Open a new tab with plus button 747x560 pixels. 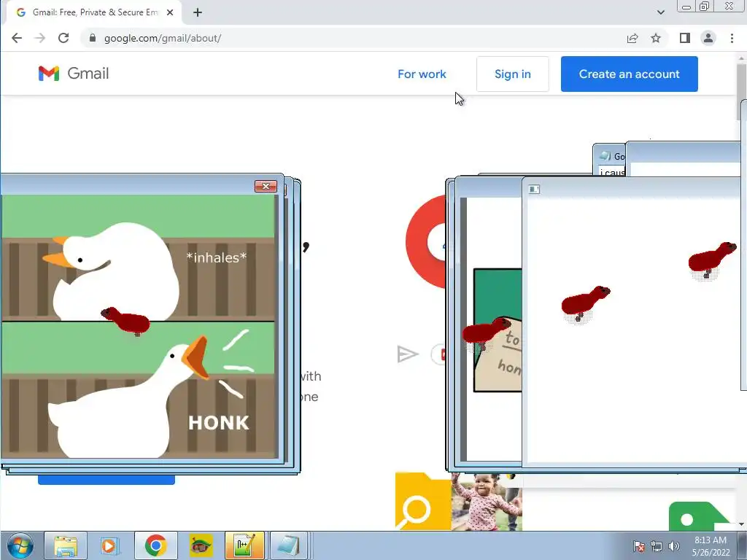(x=198, y=12)
